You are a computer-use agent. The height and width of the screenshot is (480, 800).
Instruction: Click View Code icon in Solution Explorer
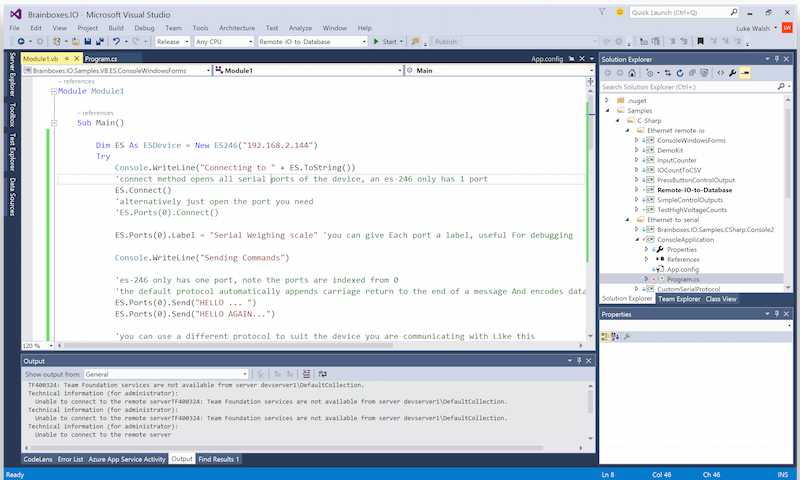(x=720, y=73)
